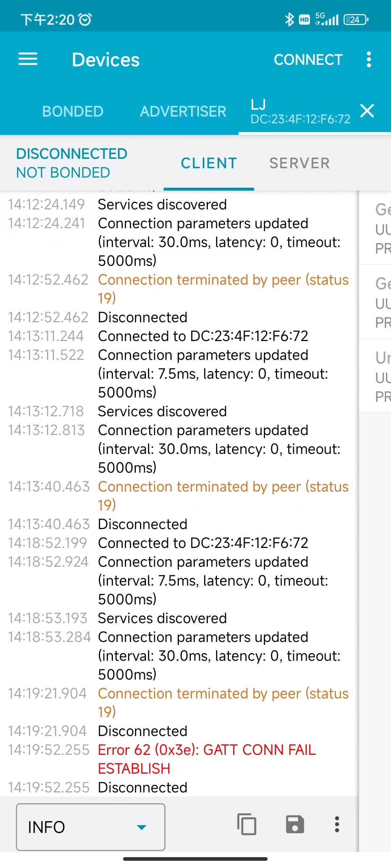Select the CLIENT tab
391x868 pixels.
(x=209, y=163)
